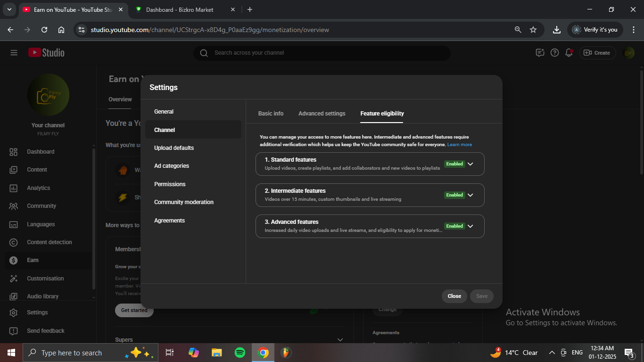Open the notifications bell
Viewport: 644px width, 362px height.
569,53
